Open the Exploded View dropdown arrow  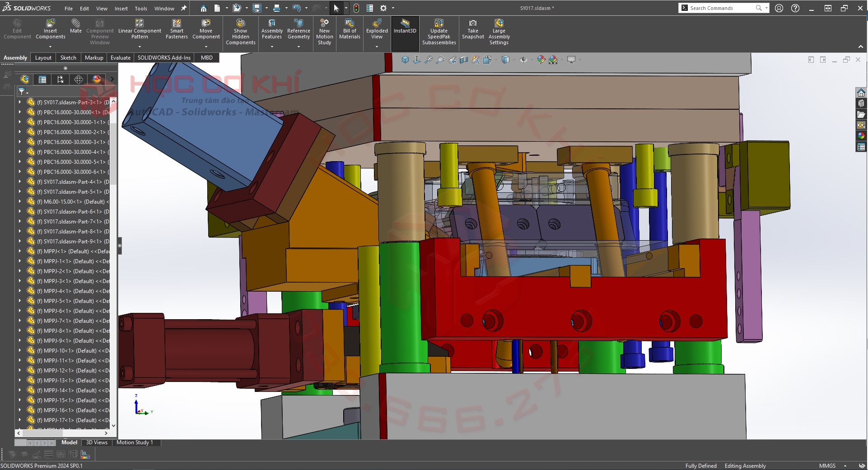coord(377,47)
